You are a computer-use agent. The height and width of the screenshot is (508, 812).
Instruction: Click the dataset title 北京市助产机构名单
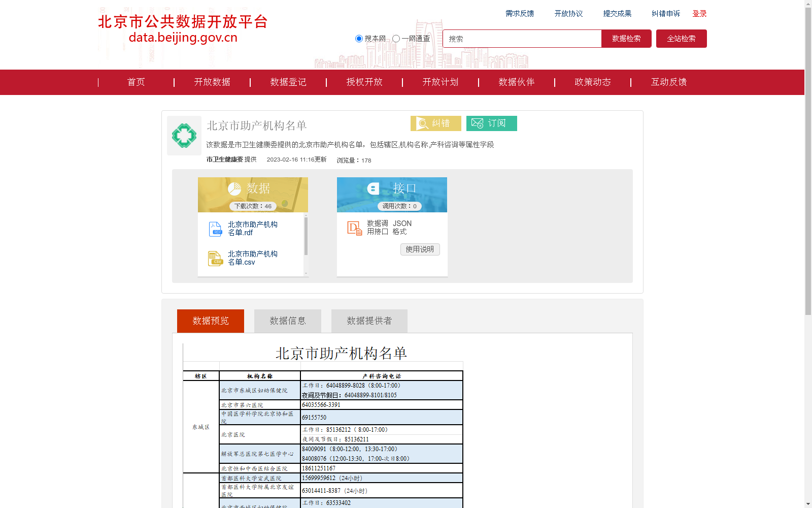[x=257, y=125]
